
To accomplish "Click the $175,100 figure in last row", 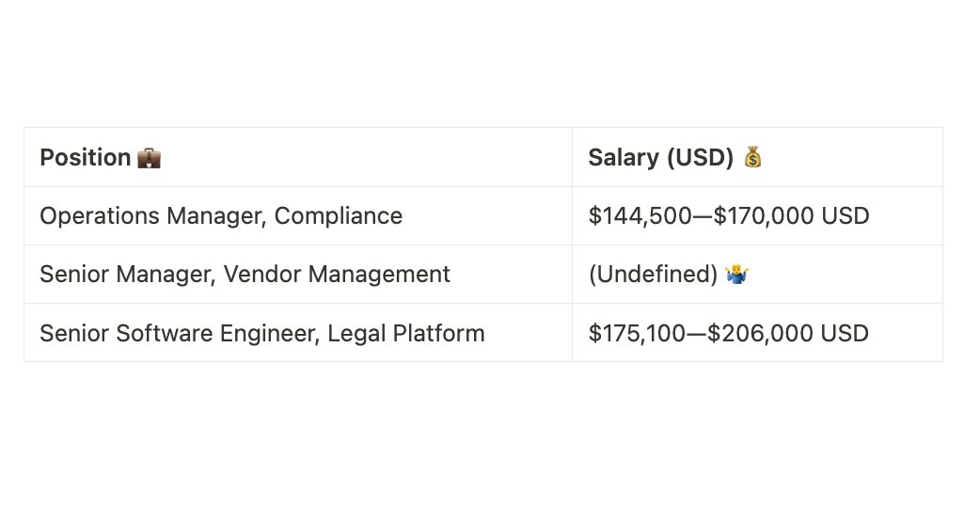I will (637, 334).
